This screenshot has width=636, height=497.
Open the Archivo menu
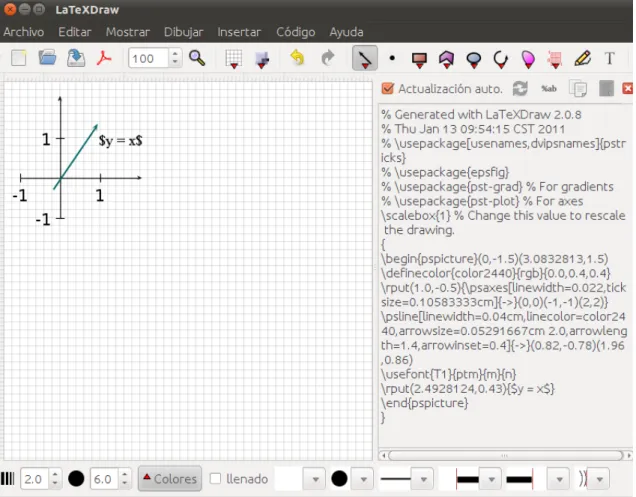click(x=24, y=32)
